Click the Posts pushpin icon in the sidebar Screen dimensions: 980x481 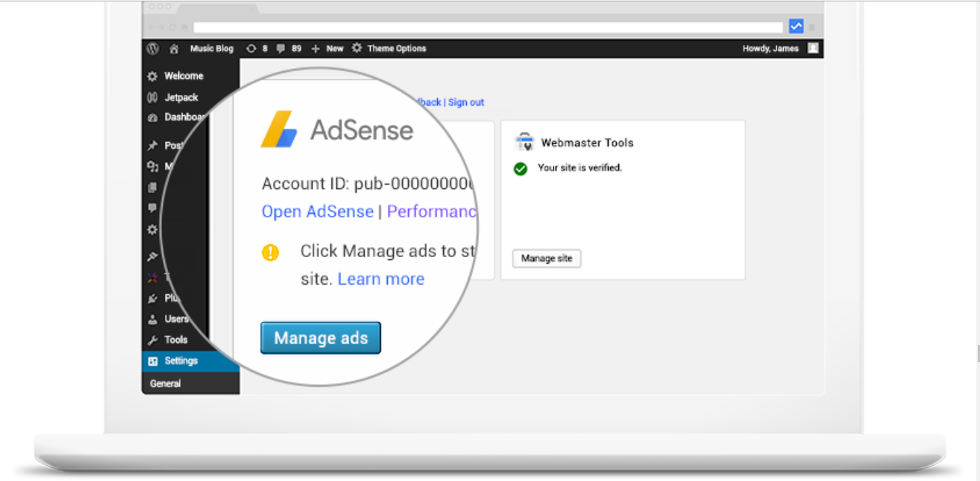[153, 145]
